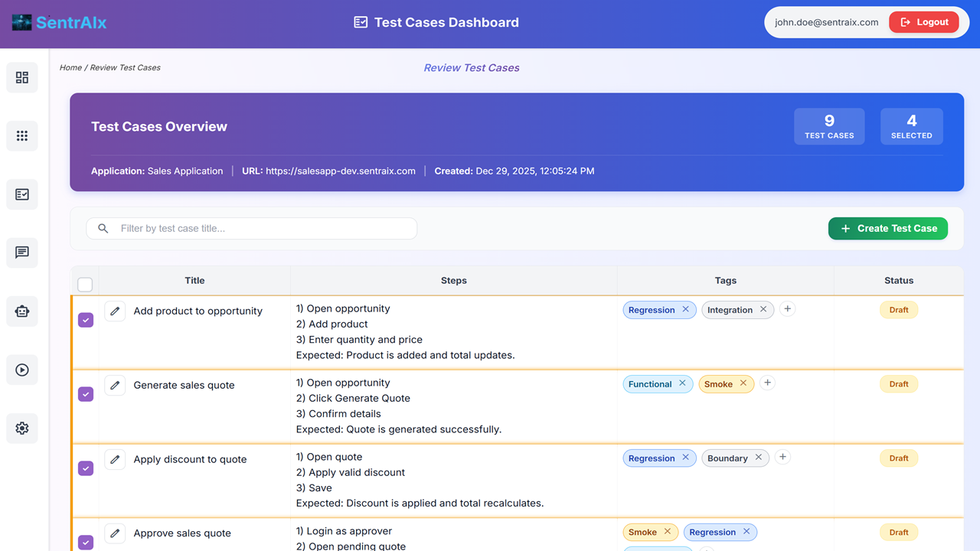Click the Test Cases Dashboard header icon
Image resolution: width=980 pixels, height=551 pixels.
[361, 23]
